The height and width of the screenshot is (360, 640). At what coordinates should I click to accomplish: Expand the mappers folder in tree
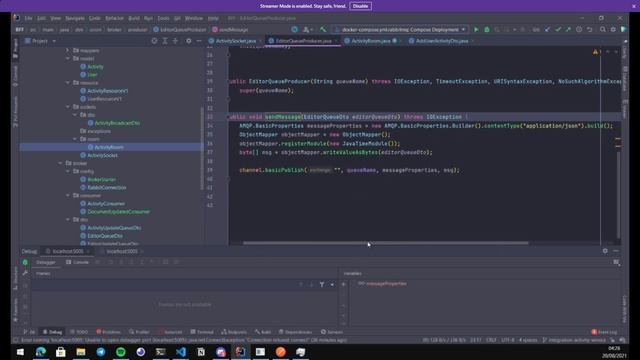click(x=68, y=50)
